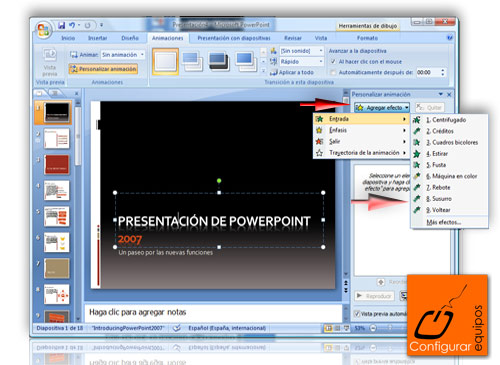Choose the second transition effect in gallery
This screenshot has height=365, width=500.
coord(192,61)
